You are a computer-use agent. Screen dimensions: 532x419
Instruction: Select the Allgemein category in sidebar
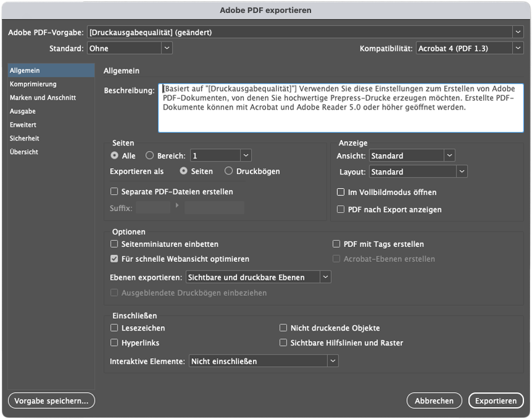pos(51,71)
